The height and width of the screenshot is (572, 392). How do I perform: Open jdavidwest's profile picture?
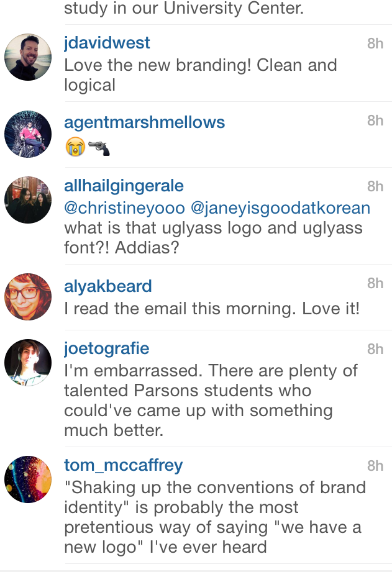(x=28, y=57)
